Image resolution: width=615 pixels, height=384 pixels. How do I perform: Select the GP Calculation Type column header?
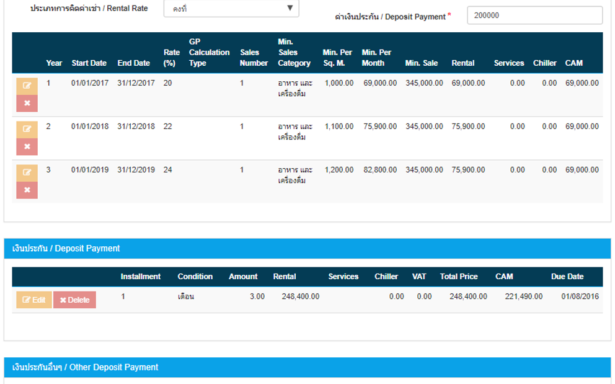209,53
